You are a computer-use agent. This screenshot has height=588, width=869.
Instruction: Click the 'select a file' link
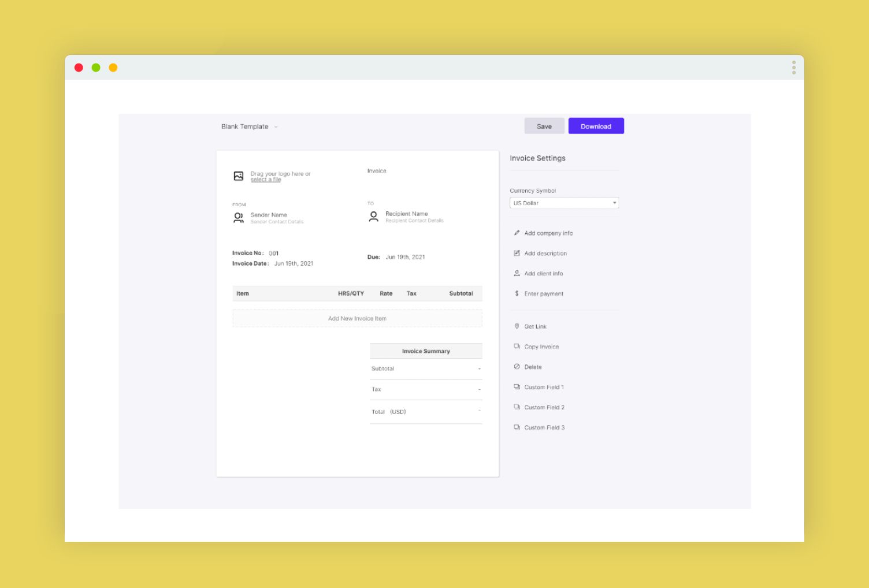pyautogui.click(x=266, y=180)
